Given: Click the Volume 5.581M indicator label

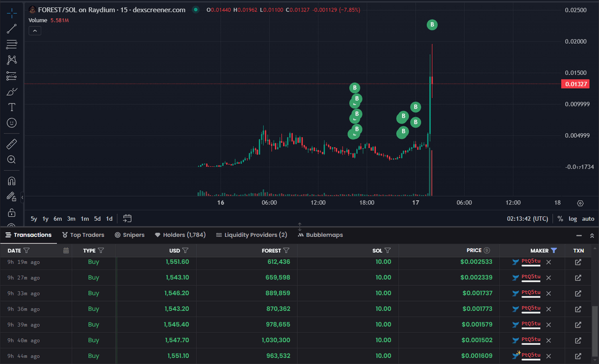Looking at the screenshot, I should (48, 20).
